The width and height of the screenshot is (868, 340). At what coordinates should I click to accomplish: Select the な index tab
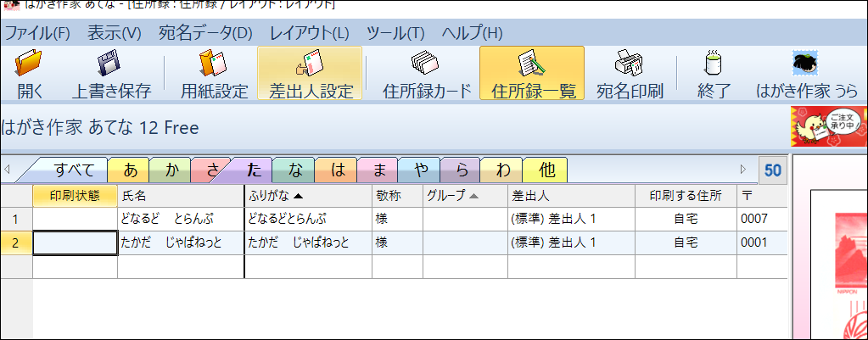click(x=295, y=170)
